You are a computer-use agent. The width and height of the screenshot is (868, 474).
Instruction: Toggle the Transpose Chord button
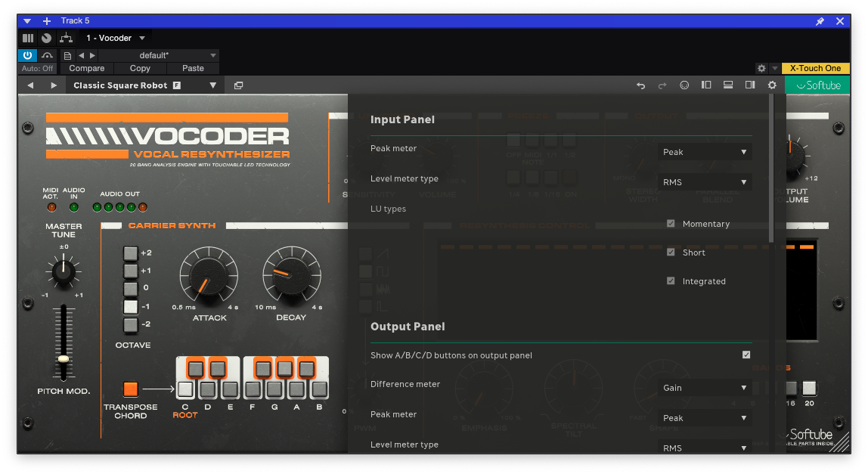click(131, 389)
